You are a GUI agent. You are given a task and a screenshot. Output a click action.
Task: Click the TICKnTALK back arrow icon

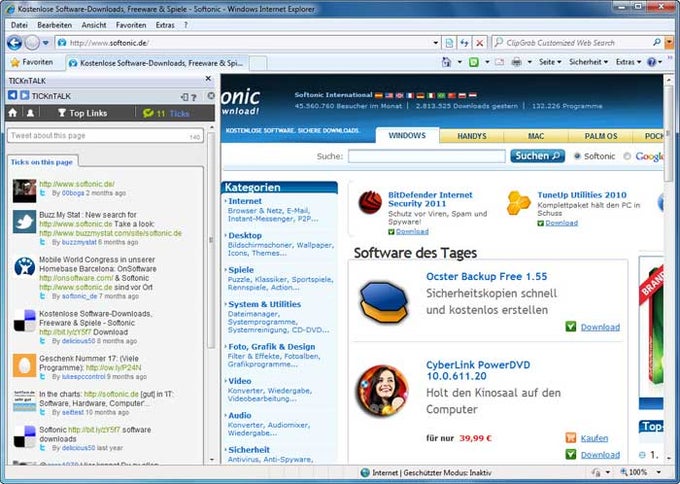click(13, 95)
